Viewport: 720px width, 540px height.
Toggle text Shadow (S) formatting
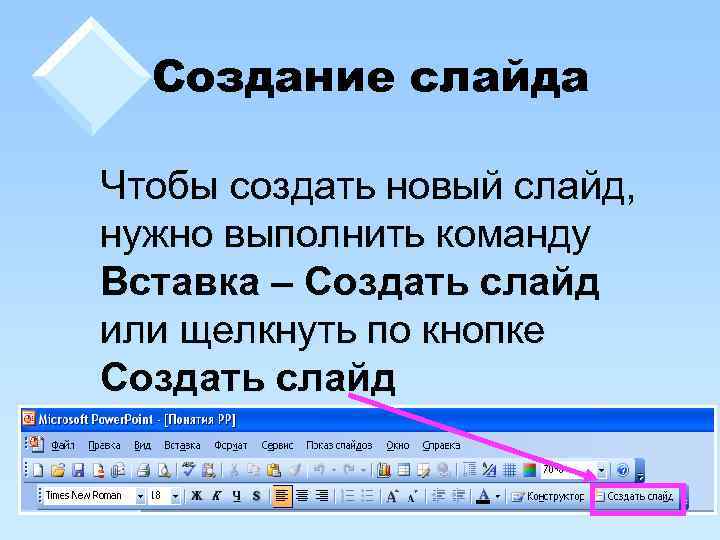(256, 496)
